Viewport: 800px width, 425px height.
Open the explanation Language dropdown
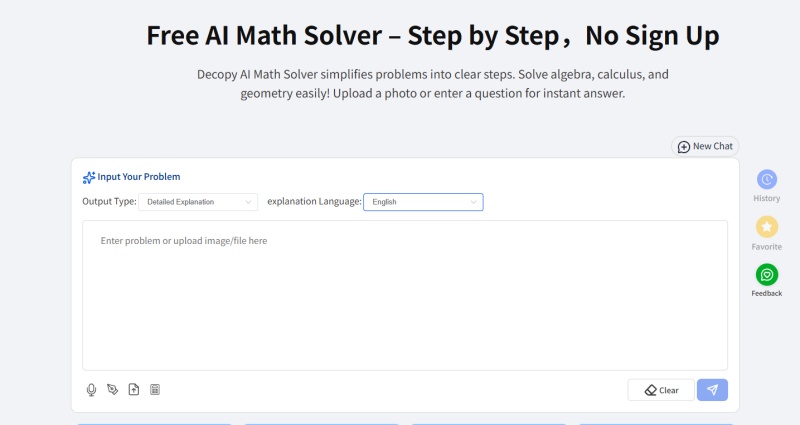click(423, 202)
